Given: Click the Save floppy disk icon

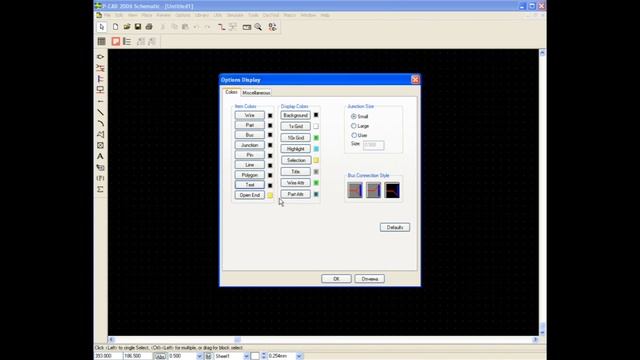Looking at the screenshot, I should click(x=138, y=27).
